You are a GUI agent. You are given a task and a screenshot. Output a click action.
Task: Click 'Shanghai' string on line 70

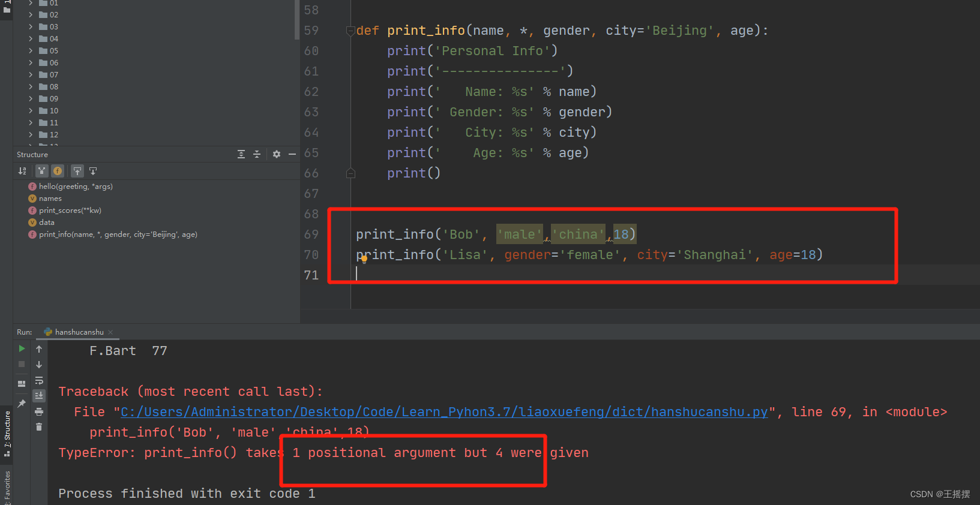tap(715, 255)
